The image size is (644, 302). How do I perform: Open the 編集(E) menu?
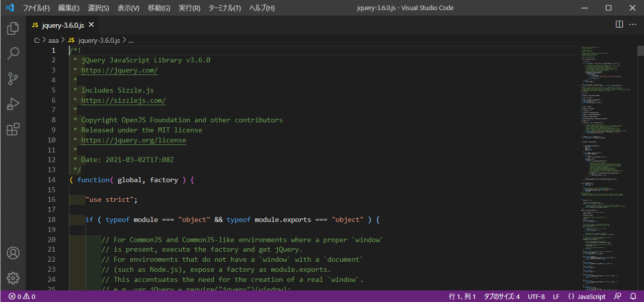68,8
